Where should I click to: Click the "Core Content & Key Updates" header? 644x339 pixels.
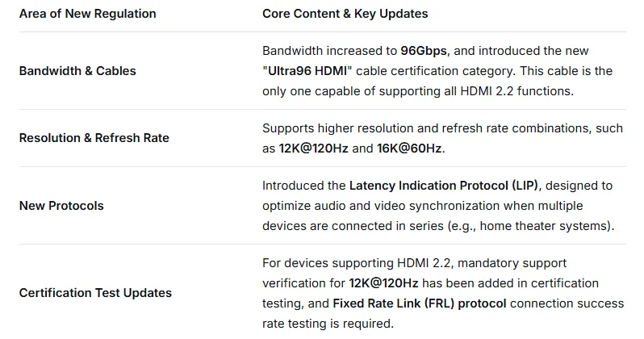click(345, 14)
